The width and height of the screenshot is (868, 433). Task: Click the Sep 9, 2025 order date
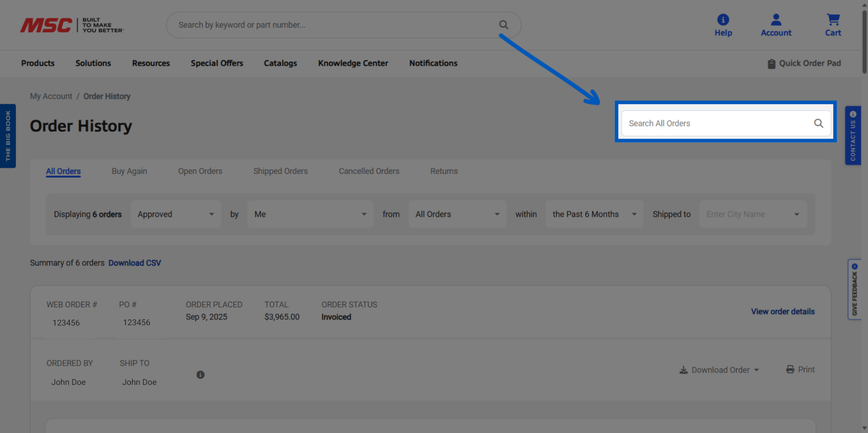(x=206, y=317)
